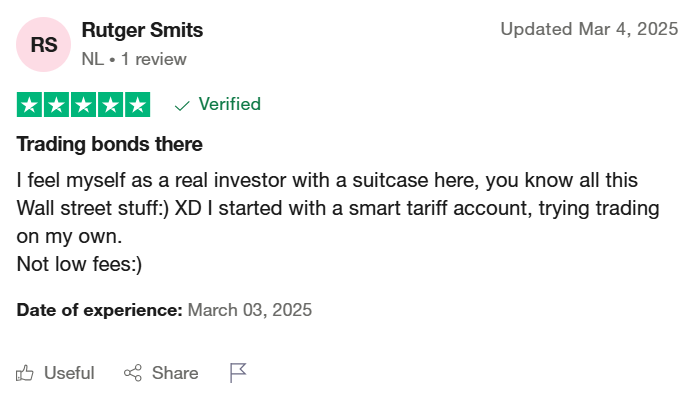Screen dimensions: 700x395
Task: Click the Date of experience line
Action: (164, 310)
